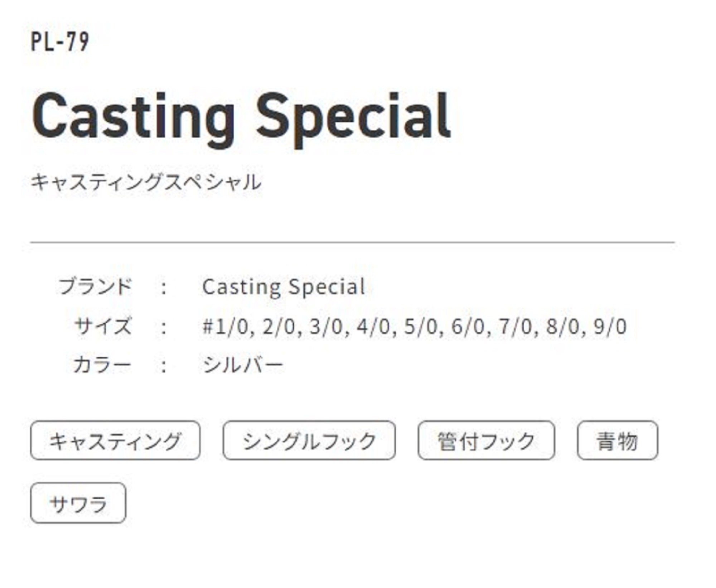Screen dimensions: 716x588
Task: Click the キャスティング tag button
Action: point(115,440)
